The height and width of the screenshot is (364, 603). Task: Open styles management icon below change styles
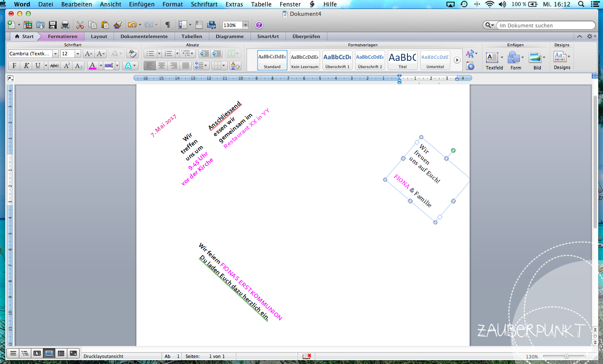coord(470,66)
